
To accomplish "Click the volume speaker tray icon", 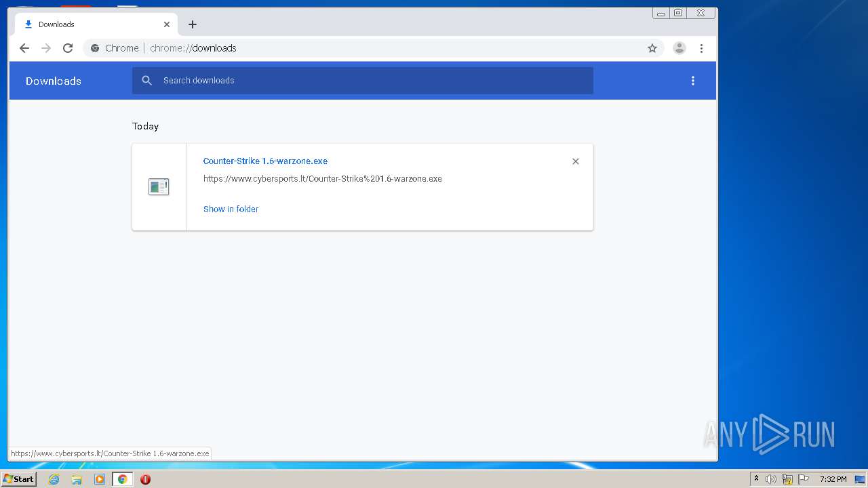I will (771, 479).
